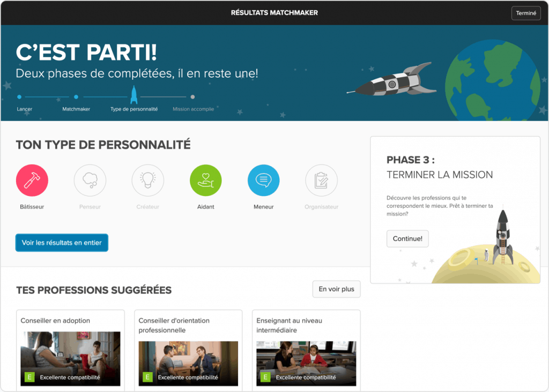The image size is (549, 392).
Task: Select the Organisateur clipboard icon
Action: point(322,180)
